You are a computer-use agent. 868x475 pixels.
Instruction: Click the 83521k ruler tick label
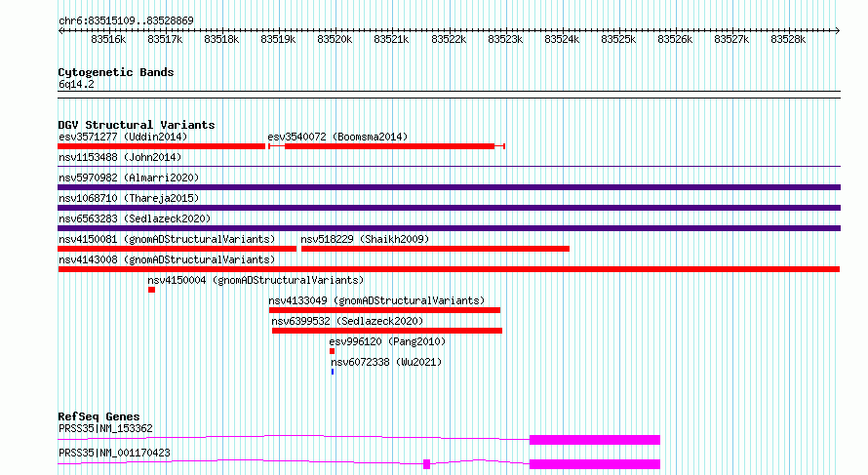pyautogui.click(x=391, y=39)
